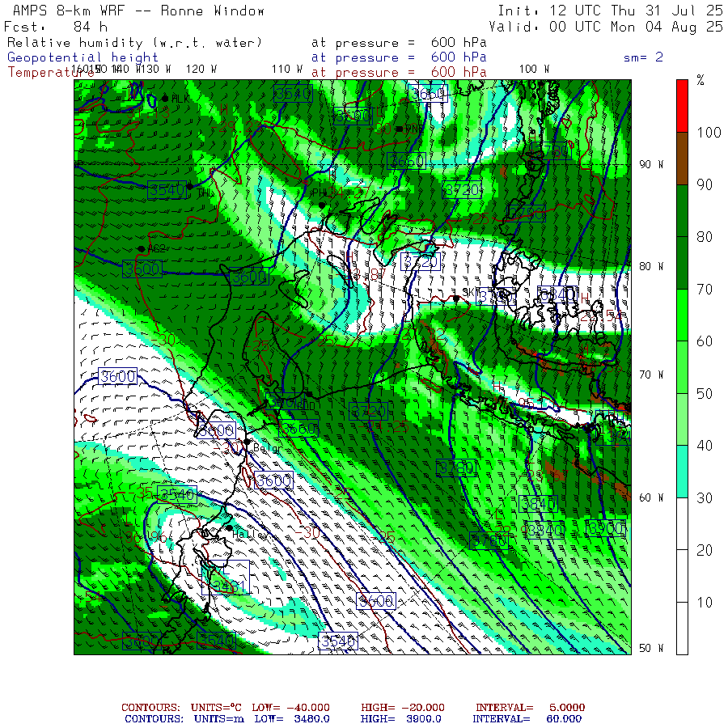Viewport: 728px width, 728px height.
Task: Click the '60 W' label on right edge
Action: click(651, 497)
